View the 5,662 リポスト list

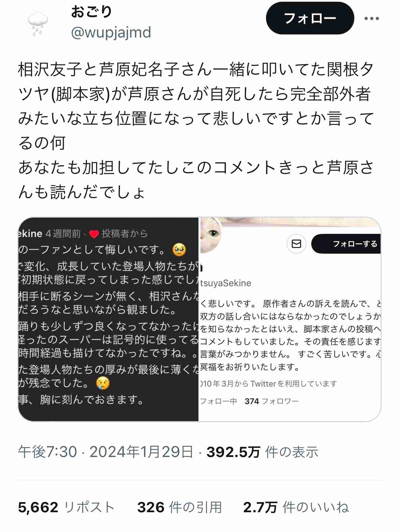(66, 507)
